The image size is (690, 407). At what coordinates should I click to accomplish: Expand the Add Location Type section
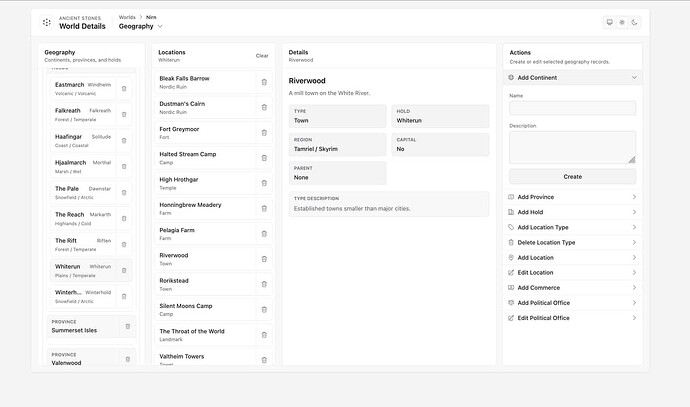[573, 227]
